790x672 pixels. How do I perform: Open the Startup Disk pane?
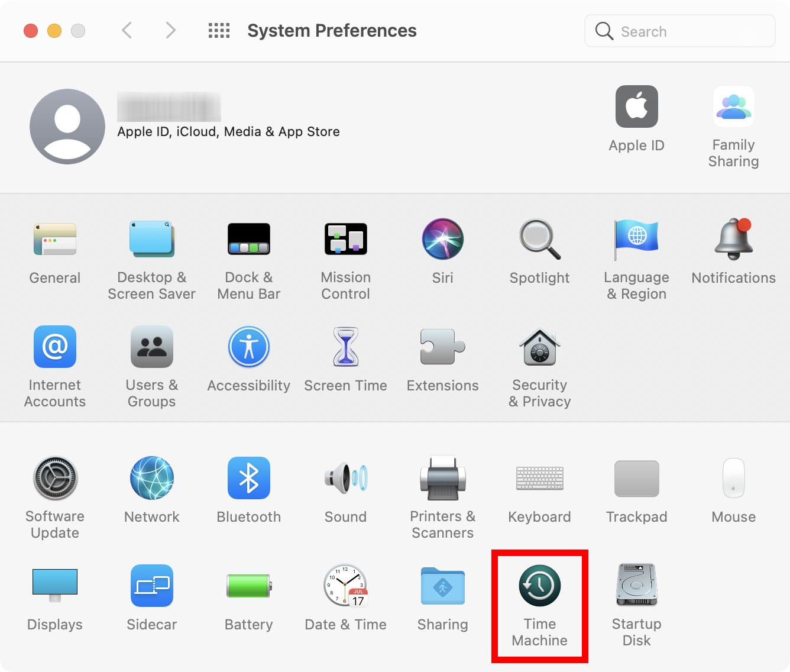[x=636, y=584]
